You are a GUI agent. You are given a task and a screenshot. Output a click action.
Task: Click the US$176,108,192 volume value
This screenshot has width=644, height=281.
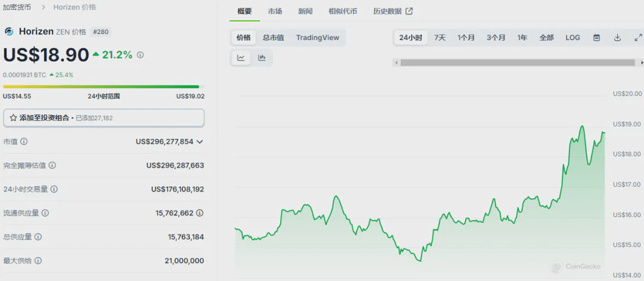[x=178, y=189]
